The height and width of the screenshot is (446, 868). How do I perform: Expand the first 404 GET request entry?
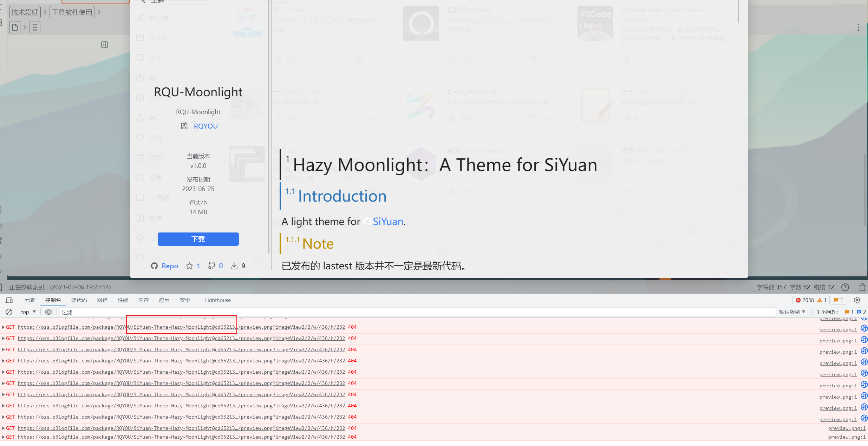3,327
